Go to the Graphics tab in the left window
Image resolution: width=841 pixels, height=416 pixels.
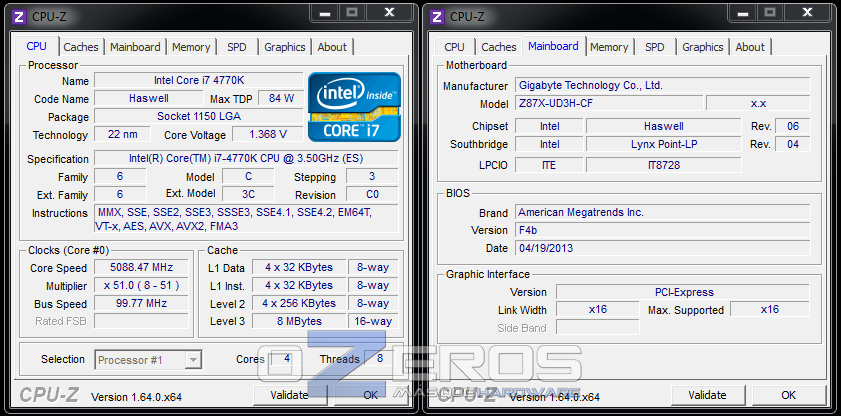point(285,47)
